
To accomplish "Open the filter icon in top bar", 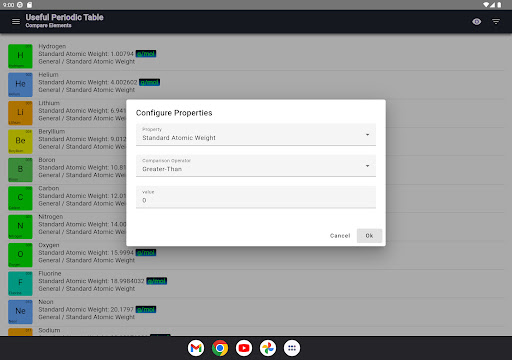I will (496, 22).
